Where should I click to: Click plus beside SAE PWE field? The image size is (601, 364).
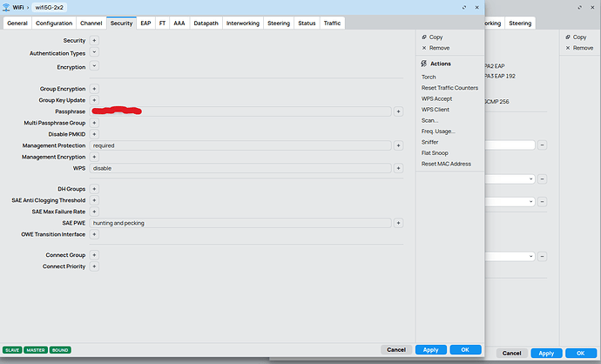(x=398, y=223)
